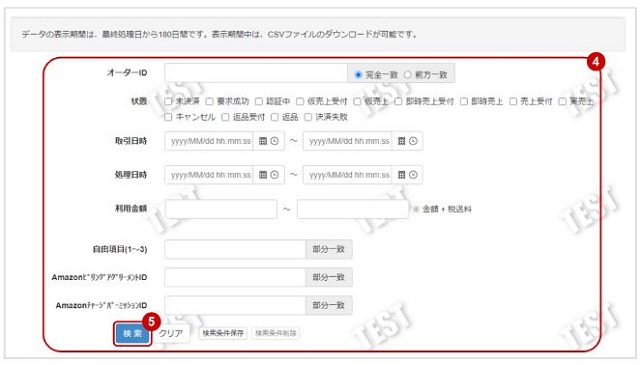Focus the 取引日時 end date field
This screenshot has height=365, width=640.
tap(347, 141)
